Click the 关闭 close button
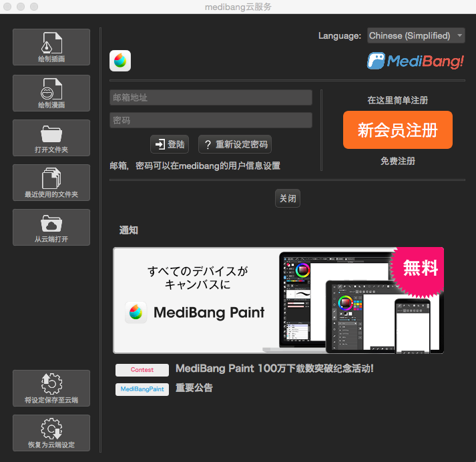Viewport: 476px width, 462px height. pyautogui.click(x=288, y=198)
